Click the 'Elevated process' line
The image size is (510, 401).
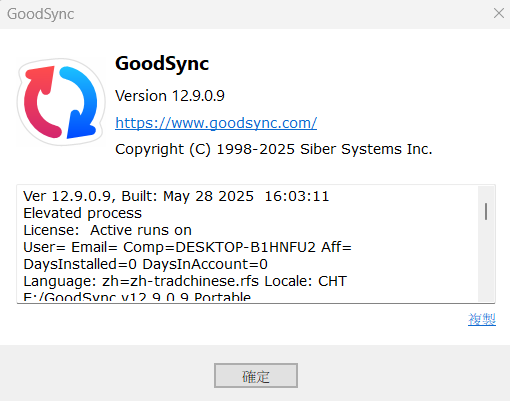point(83,213)
